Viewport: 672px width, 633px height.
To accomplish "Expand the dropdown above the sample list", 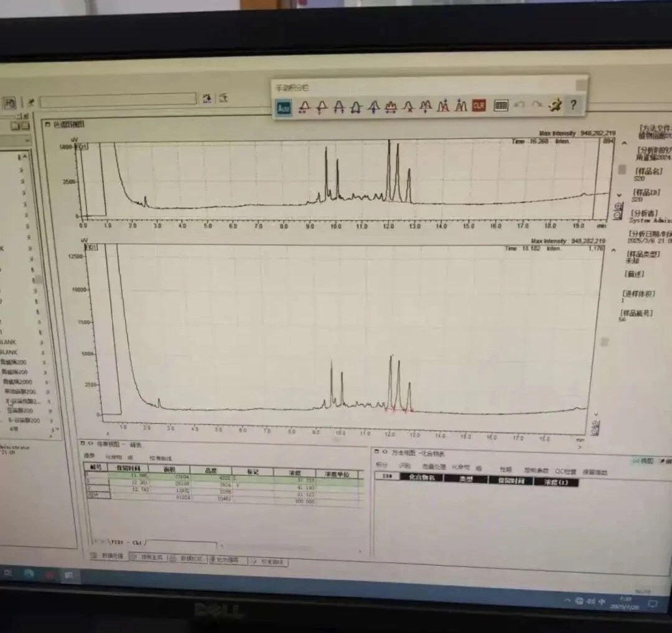I will (27, 141).
